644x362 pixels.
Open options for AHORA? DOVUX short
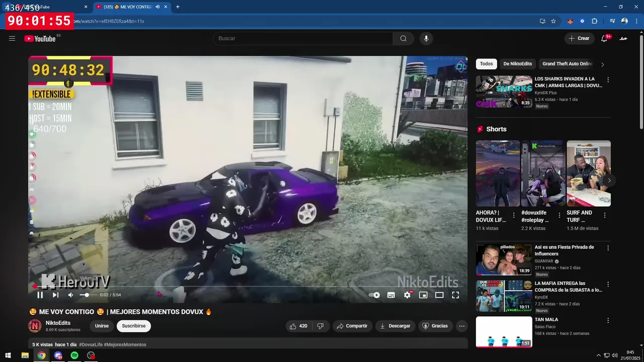[514, 215]
